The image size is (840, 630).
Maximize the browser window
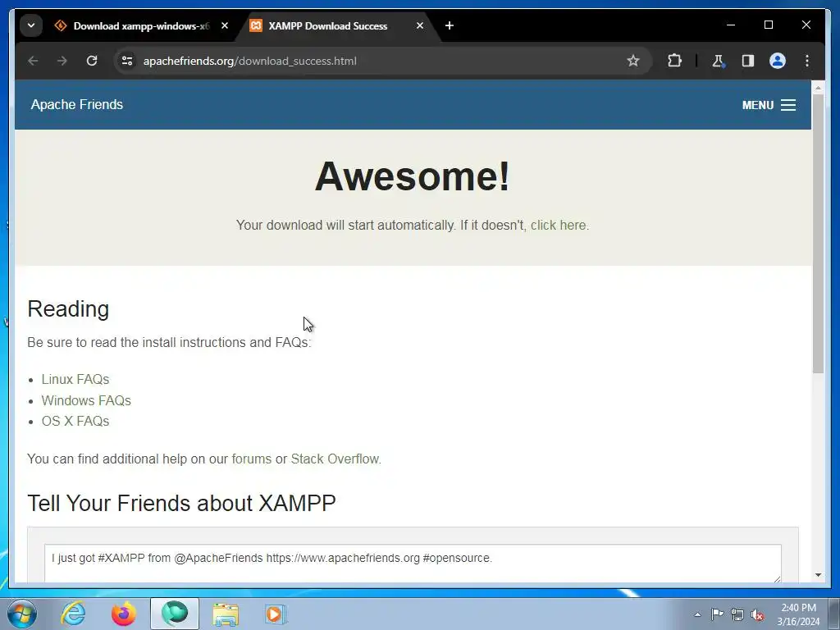click(768, 25)
